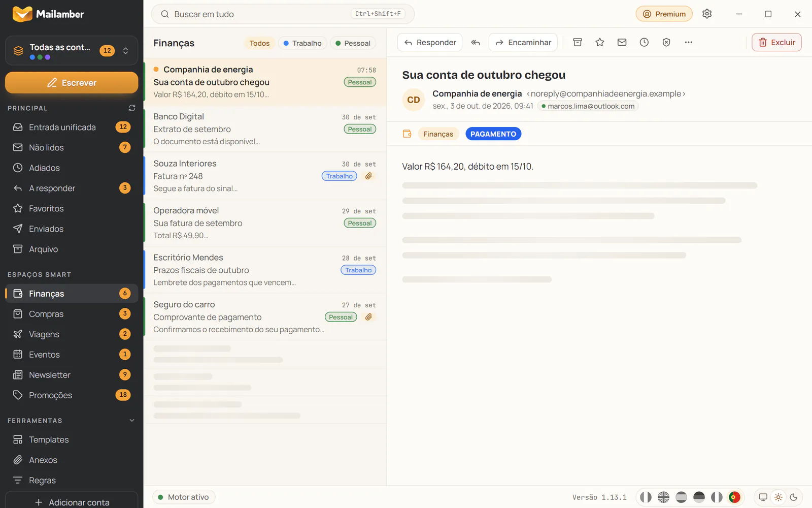Delete the email with Excluir
Screen dimensions: 812x508
(777, 43)
